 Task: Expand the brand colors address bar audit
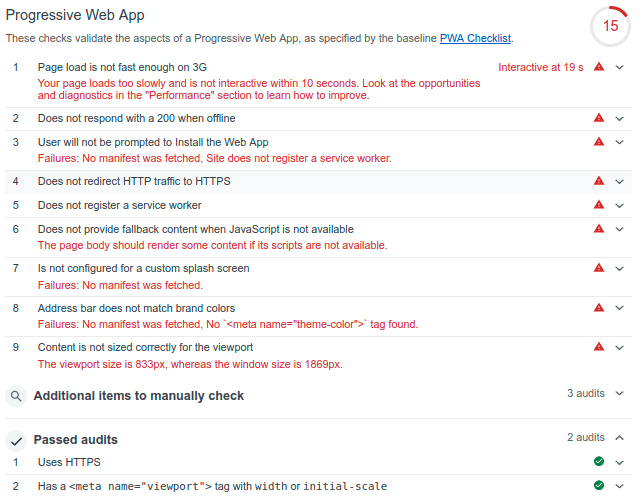coord(620,308)
